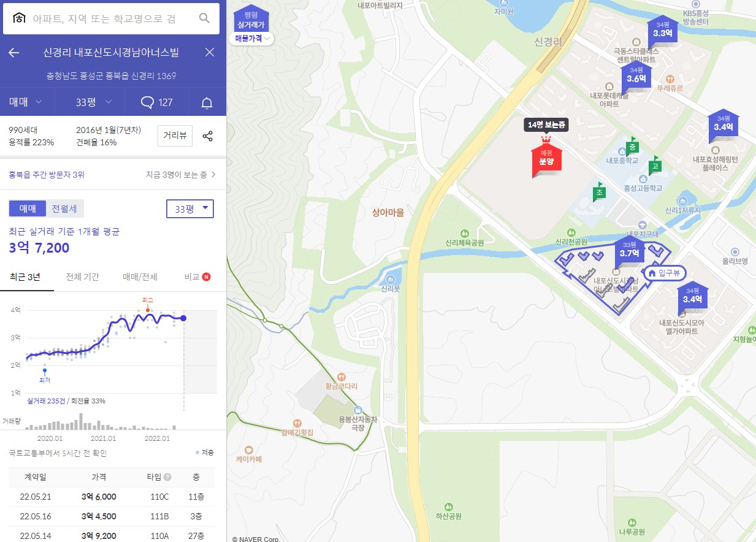Click the 용봉산자동차극장 icon

tap(358, 410)
